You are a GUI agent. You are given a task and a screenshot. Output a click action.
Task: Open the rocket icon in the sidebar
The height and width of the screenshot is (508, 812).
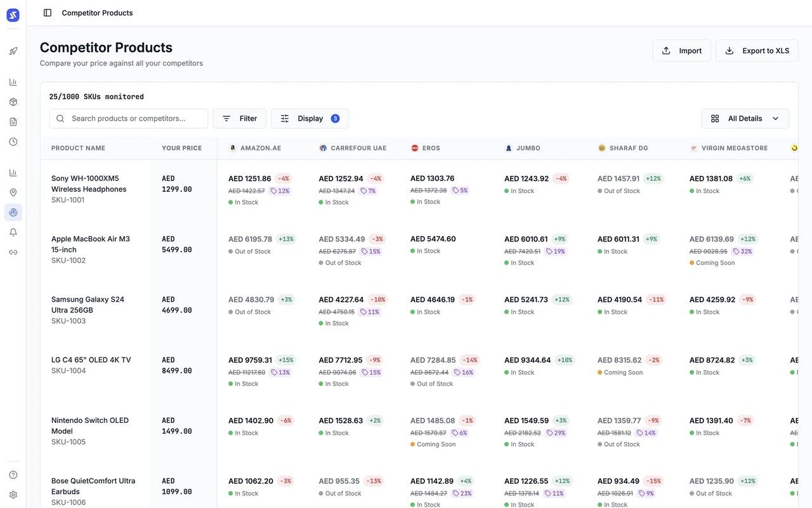(13, 51)
